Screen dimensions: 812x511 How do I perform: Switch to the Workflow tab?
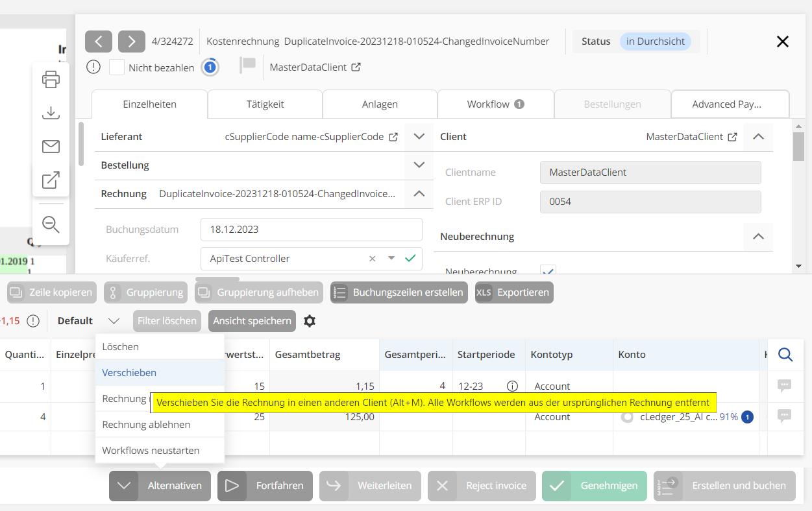click(x=495, y=104)
